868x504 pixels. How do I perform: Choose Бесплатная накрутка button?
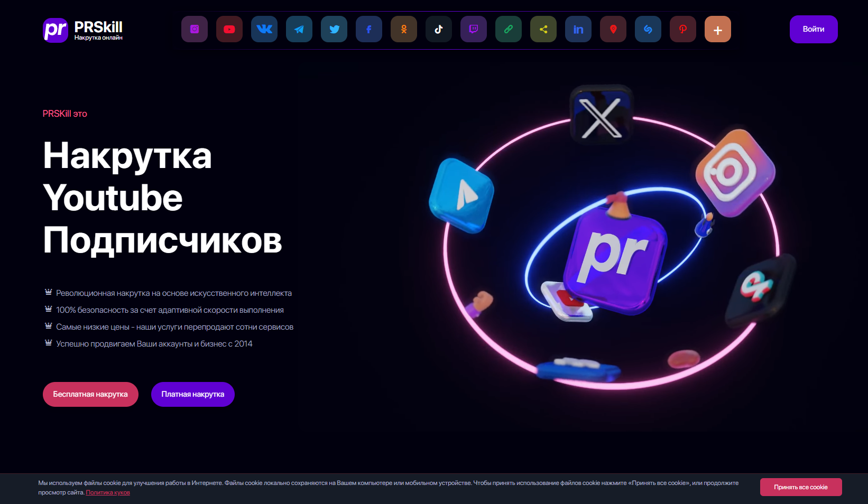pyautogui.click(x=90, y=394)
